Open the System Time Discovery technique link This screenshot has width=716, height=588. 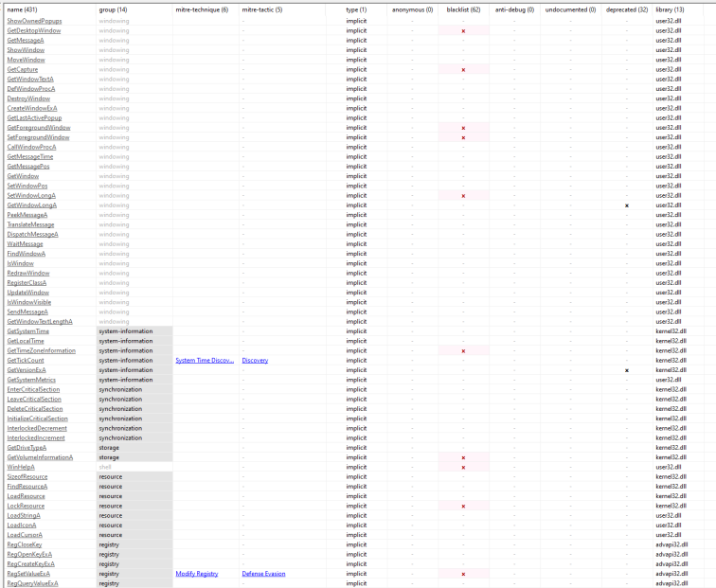pyautogui.click(x=205, y=360)
